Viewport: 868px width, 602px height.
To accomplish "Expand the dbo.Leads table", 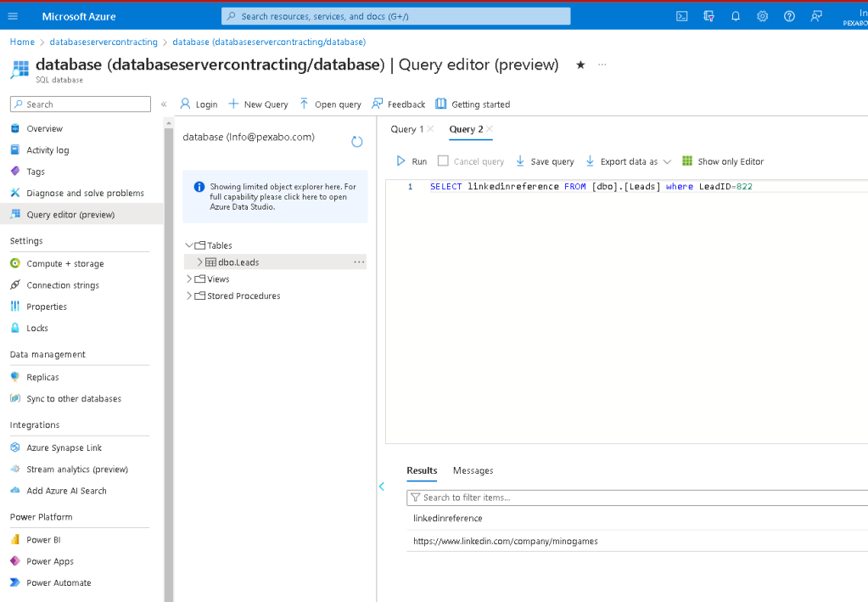I will coord(200,262).
